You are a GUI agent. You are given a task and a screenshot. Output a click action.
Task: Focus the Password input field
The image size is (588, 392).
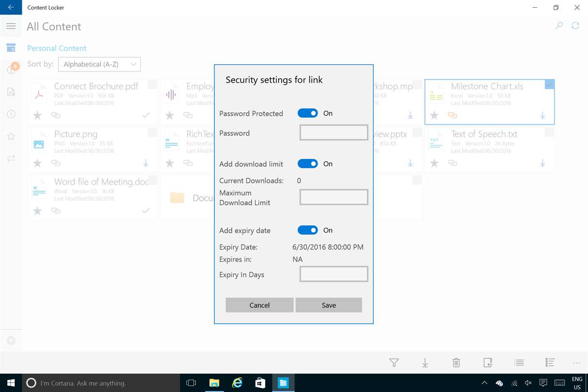[334, 133]
